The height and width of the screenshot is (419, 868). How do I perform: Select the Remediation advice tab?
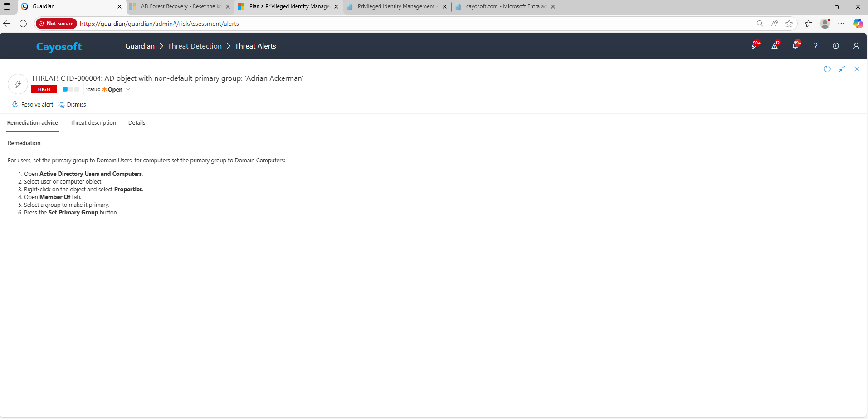[x=33, y=123]
